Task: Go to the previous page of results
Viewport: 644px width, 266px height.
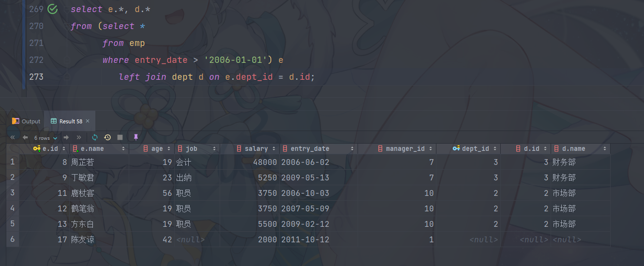Action: coord(25,137)
